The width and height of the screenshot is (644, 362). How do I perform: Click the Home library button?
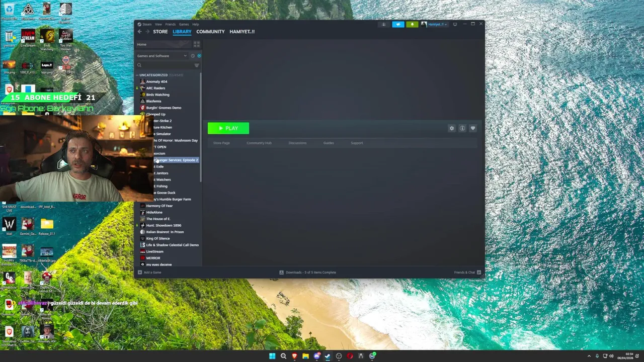tap(164, 44)
